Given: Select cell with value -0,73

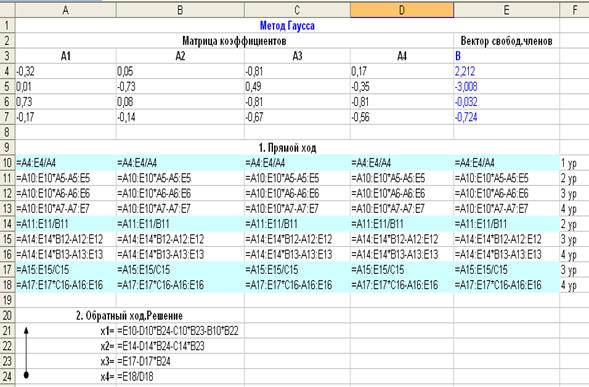Looking at the screenshot, I should pyautogui.click(x=180, y=86).
